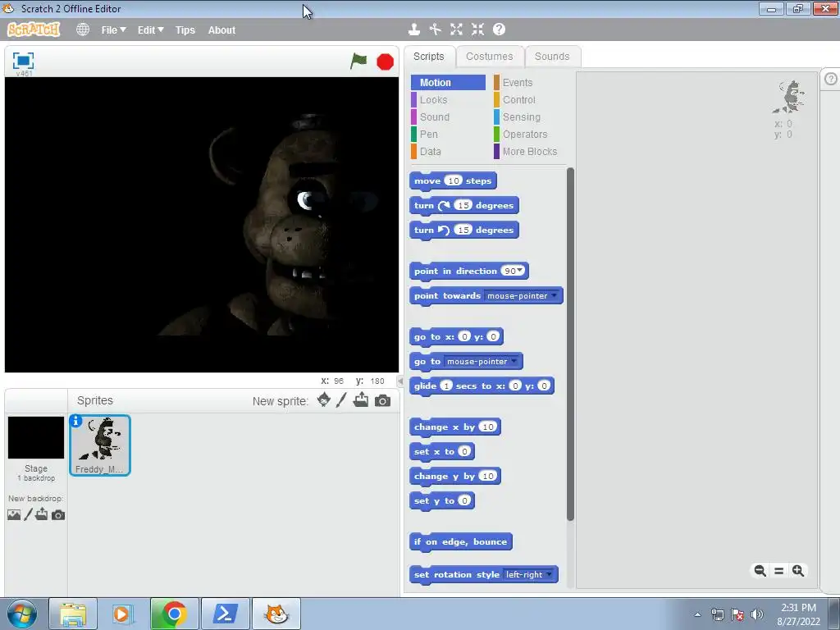The height and width of the screenshot is (630, 840).
Task: Select the Duplicate stamp tool
Action: (413, 30)
